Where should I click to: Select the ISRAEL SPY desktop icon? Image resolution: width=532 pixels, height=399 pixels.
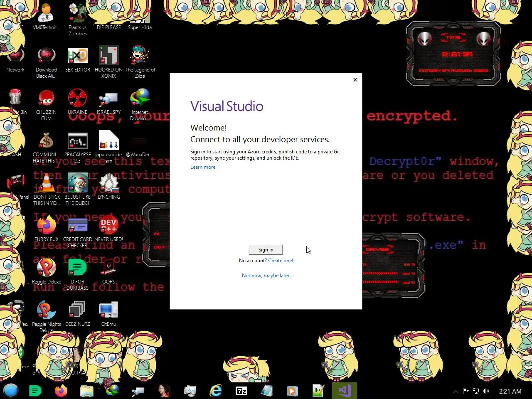point(108,102)
